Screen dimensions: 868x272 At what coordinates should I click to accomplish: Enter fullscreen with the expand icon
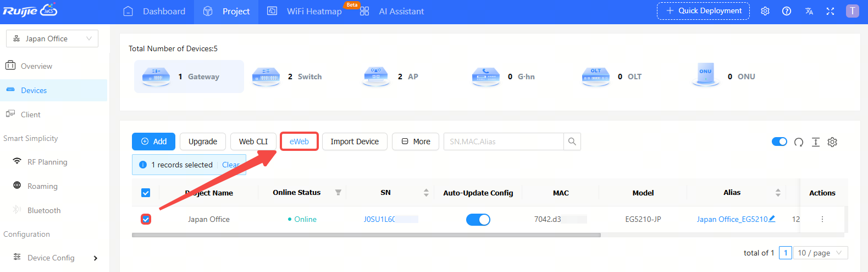tap(830, 11)
